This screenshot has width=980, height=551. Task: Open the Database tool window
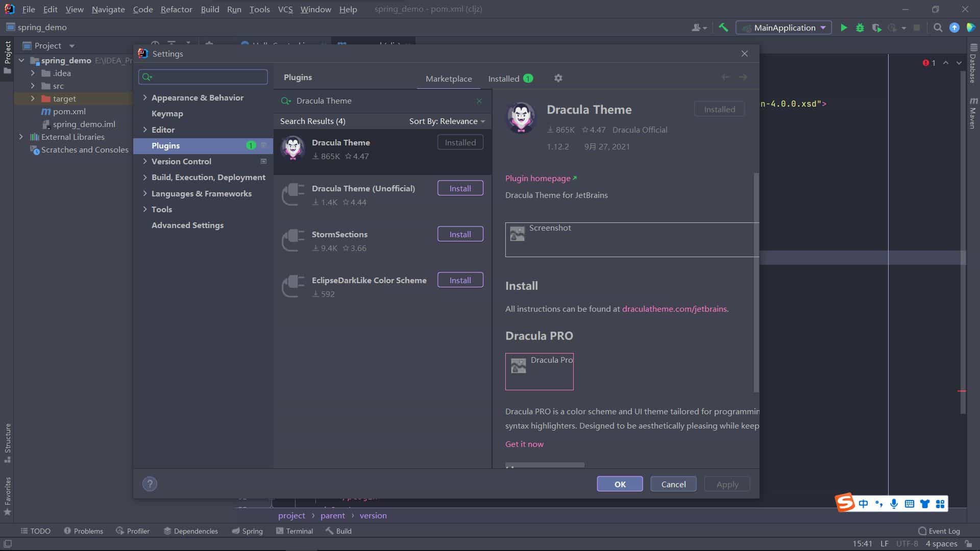973,63
